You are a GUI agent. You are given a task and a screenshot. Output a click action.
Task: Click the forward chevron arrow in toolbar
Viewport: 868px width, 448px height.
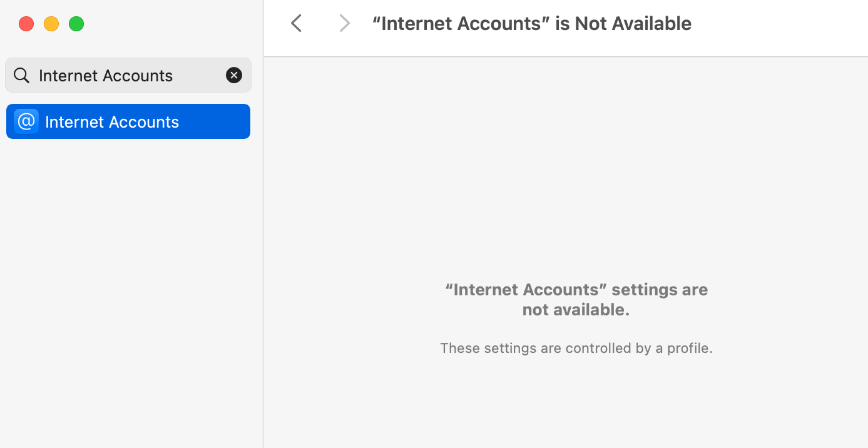344,24
